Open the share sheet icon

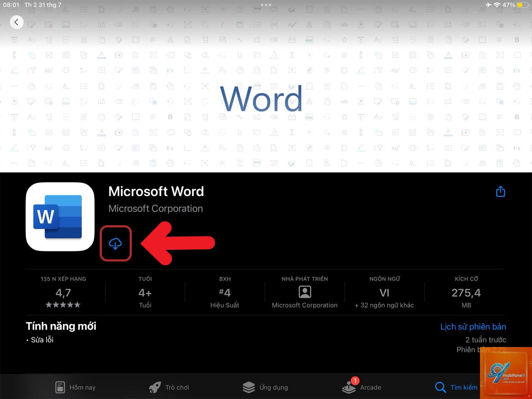(500, 191)
